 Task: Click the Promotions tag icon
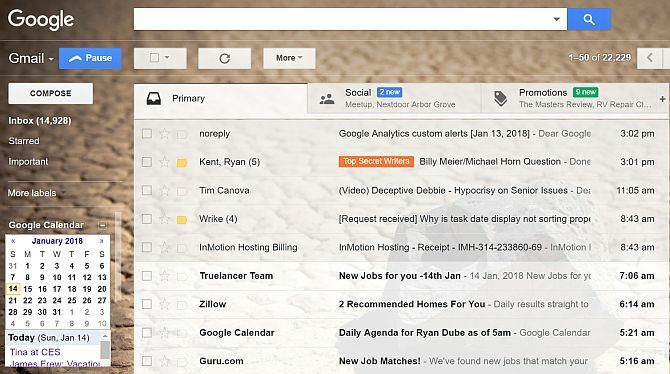[500, 99]
